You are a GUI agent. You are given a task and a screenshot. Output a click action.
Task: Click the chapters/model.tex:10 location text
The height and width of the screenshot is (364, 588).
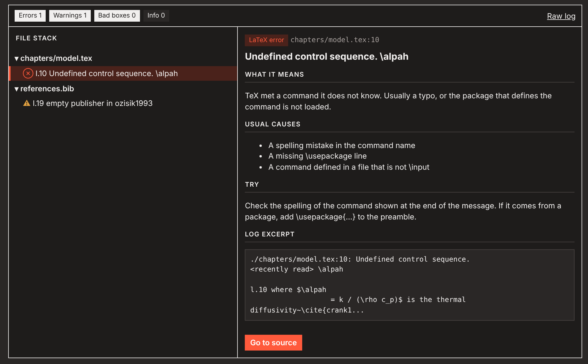[x=335, y=40]
